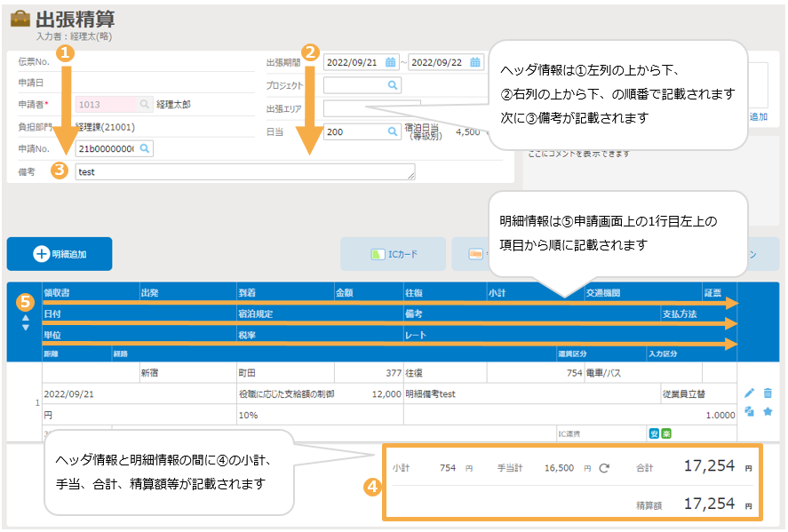Image resolution: width=788 pixels, height=532 pixels.
Task: Click the search icon in 申請No. field
Action: [144, 148]
